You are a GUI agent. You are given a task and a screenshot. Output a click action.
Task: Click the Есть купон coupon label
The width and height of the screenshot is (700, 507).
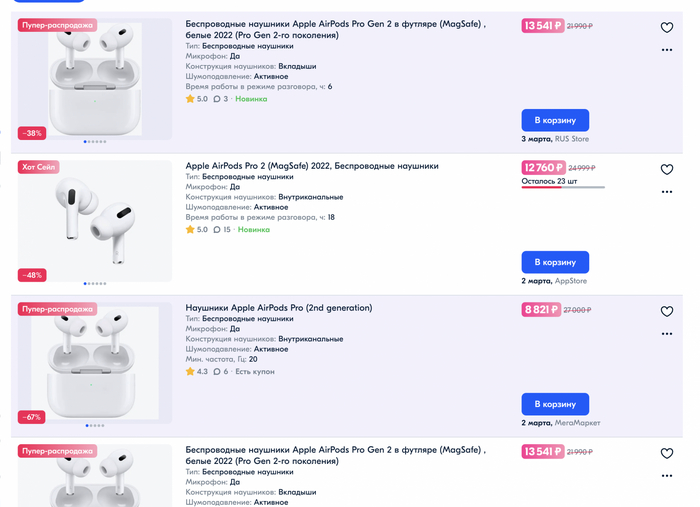tap(254, 372)
